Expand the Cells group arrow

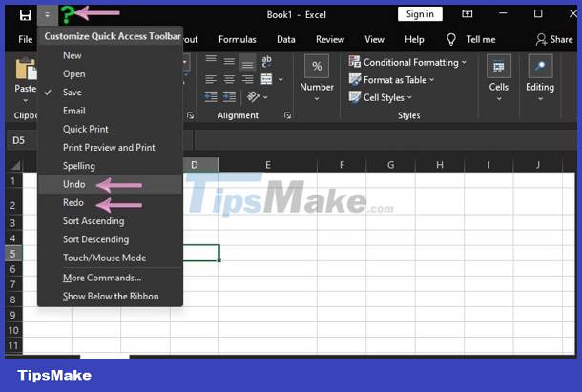pos(499,99)
